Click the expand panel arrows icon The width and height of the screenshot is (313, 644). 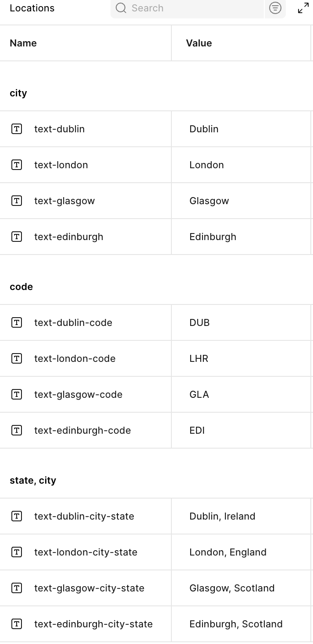point(303,8)
